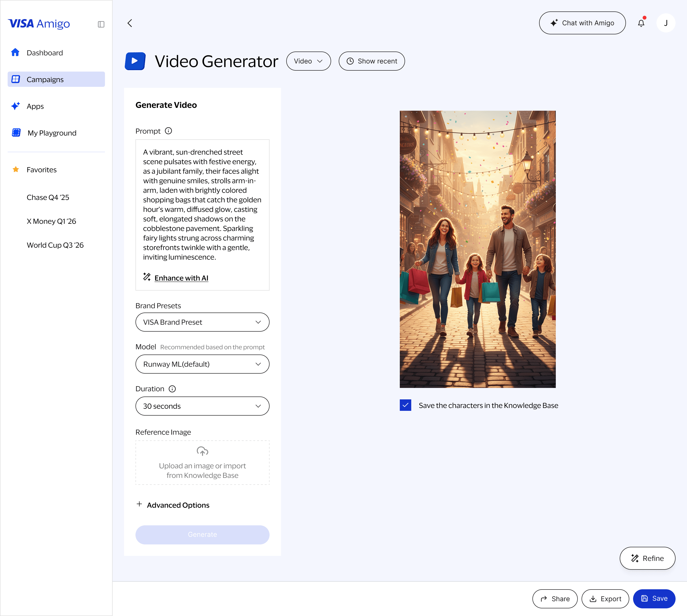Open user profile avatar J
Image resolution: width=687 pixels, height=616 pixels.
click(x=666, y=23)
